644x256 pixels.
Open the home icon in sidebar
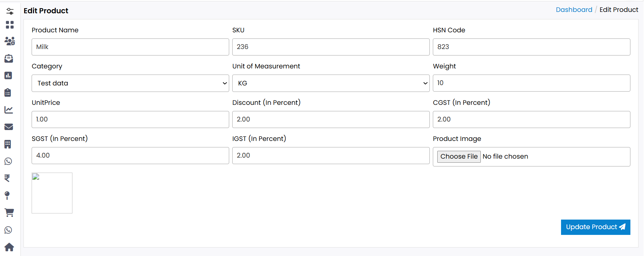(x=9, y=247)
